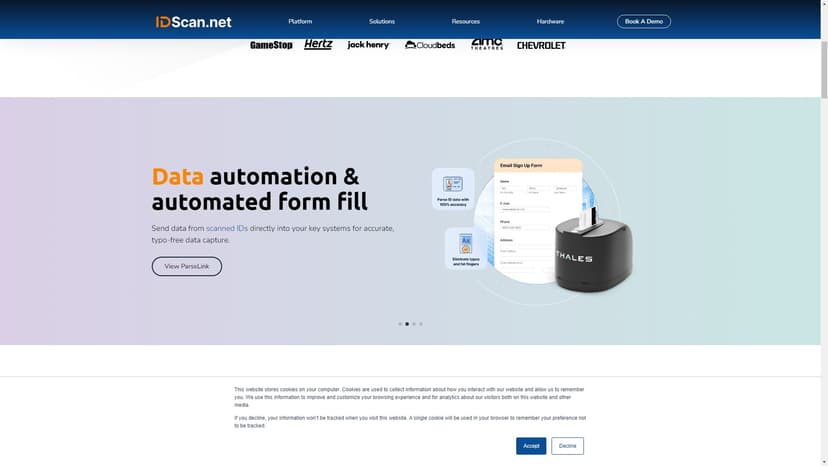Open the Platform menu
Image resolution: width=828 pixels, height=466 pixels.
pos(300,22)
